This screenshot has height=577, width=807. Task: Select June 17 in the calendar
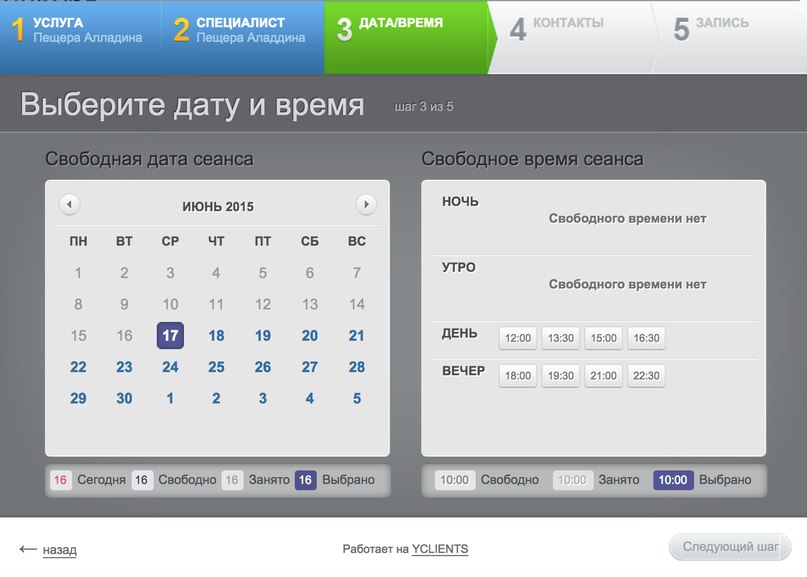pyautogui.click(x=170, y=336)
